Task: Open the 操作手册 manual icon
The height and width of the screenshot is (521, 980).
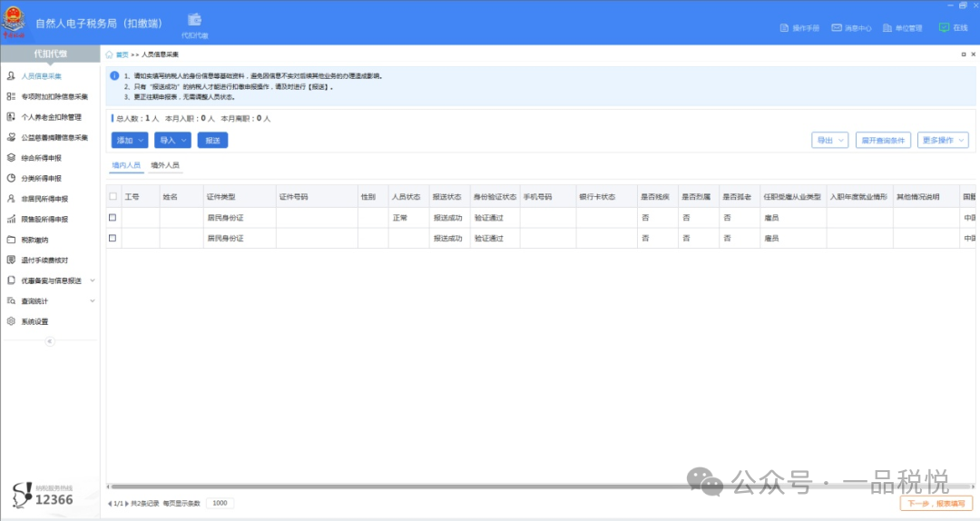Action: [x=785, y=28]
